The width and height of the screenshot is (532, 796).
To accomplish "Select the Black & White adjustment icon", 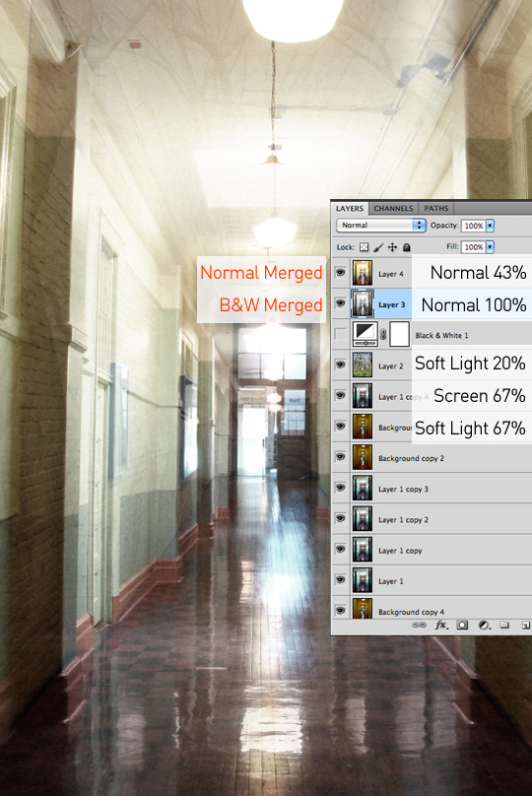I will pyautogui.click(x=365, y=334).
